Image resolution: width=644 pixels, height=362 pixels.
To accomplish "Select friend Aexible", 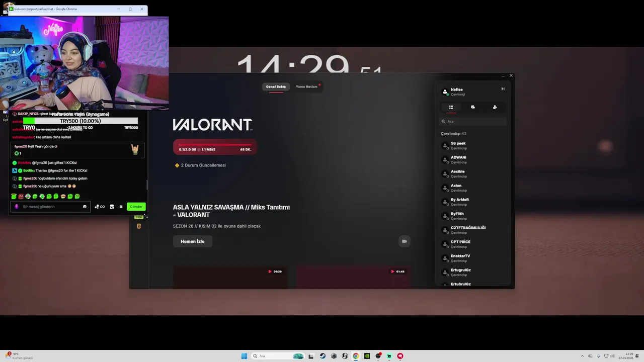I will pyautogui.click(x=473, y=174).
